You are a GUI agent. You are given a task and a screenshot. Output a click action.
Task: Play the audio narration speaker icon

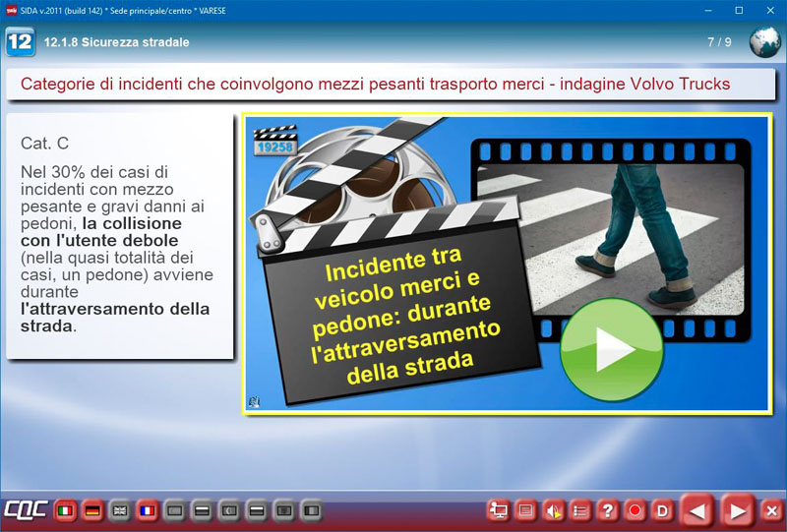tap(554, 510)
